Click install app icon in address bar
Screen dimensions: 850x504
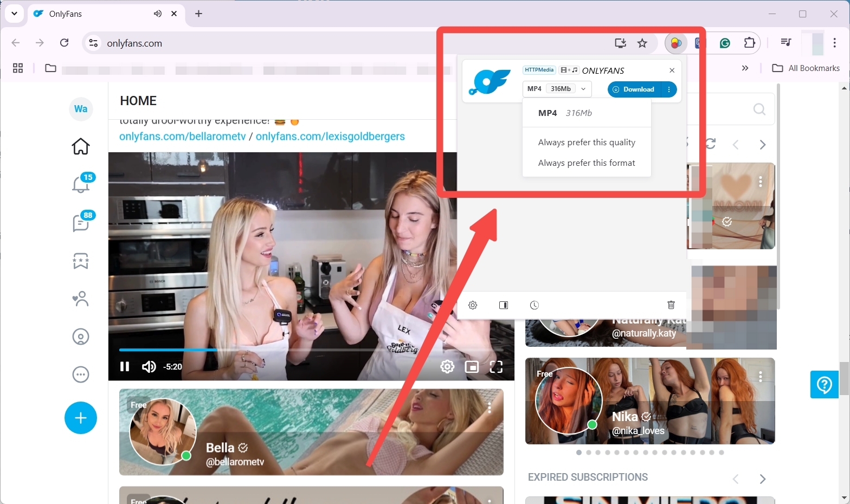pos(621,43)
